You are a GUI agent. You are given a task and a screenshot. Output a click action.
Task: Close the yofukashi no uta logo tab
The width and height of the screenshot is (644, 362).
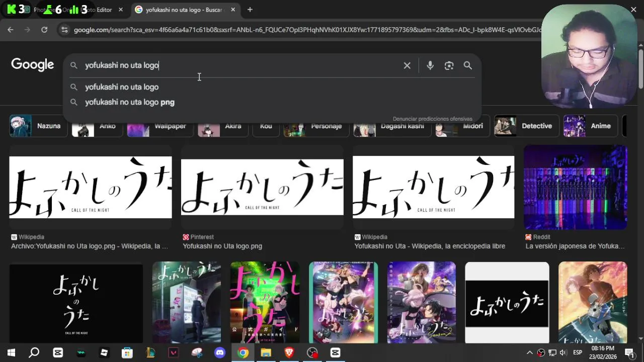coord(233,10)
